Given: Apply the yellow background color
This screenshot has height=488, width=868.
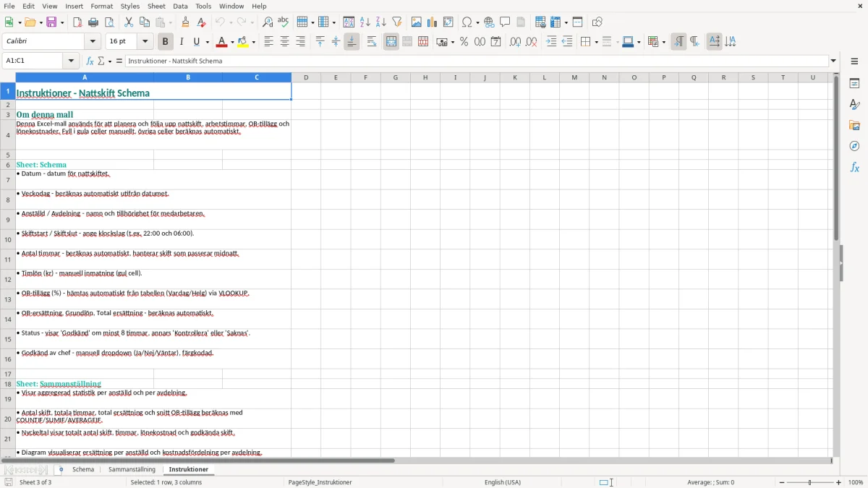Looking at the screenshot, I should click(243, 42).
